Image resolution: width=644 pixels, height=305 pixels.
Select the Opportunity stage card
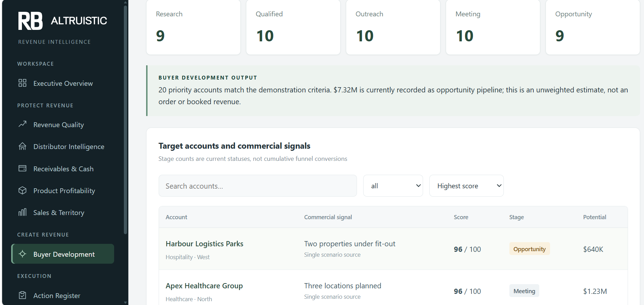593,27
